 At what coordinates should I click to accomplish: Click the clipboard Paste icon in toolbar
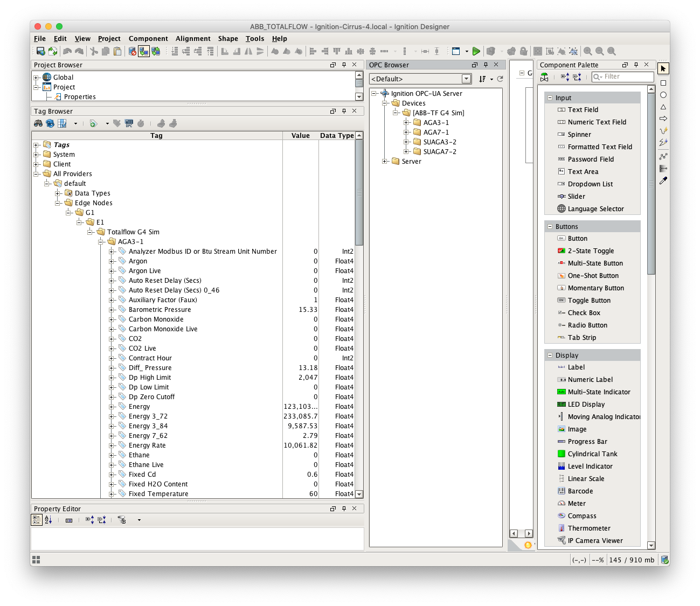[117, 51]
